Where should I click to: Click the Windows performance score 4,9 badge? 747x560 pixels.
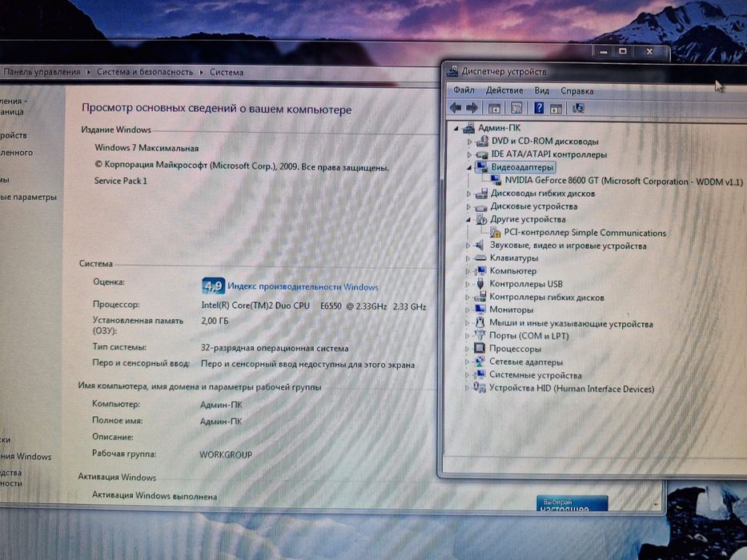coord(213,286)
